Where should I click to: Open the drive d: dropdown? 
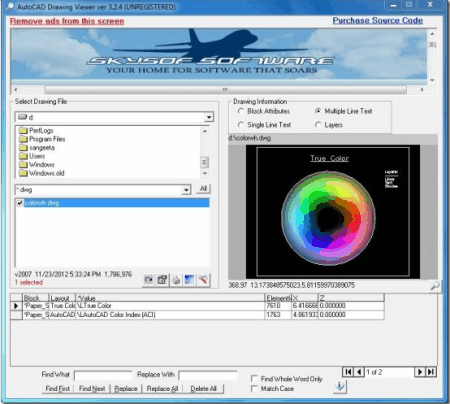click(209, 117)
